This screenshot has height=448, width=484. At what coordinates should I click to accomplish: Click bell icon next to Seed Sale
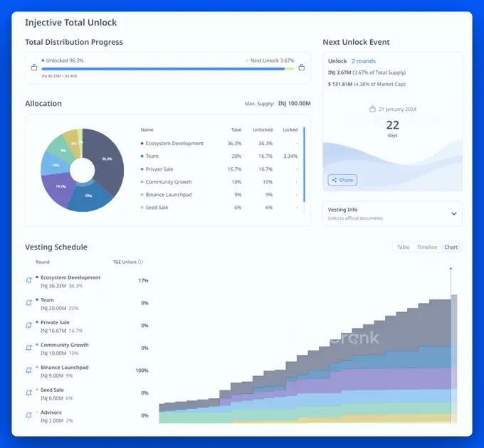28,393
